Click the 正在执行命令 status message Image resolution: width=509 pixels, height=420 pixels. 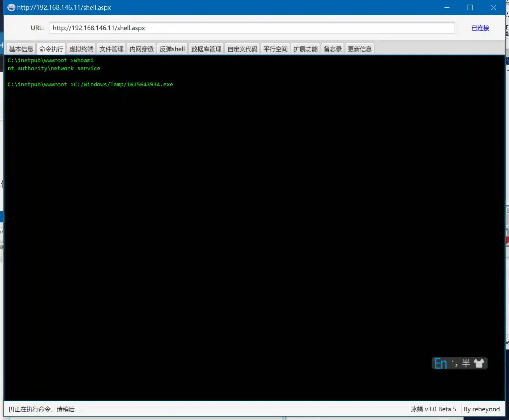[x=47, y=409]
